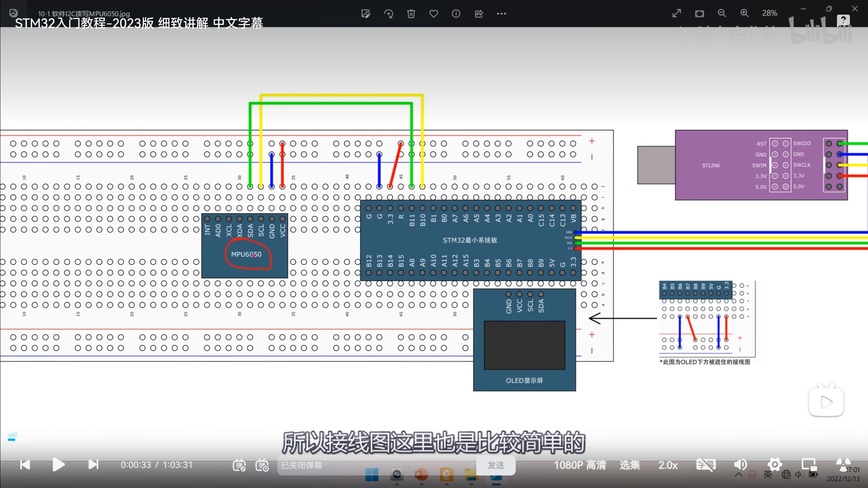The width and height of the screenshot is (868, 488).
Task: Expand the 2.0x playback speed menu
Action: pyautogui.click(x=668, y=465)
